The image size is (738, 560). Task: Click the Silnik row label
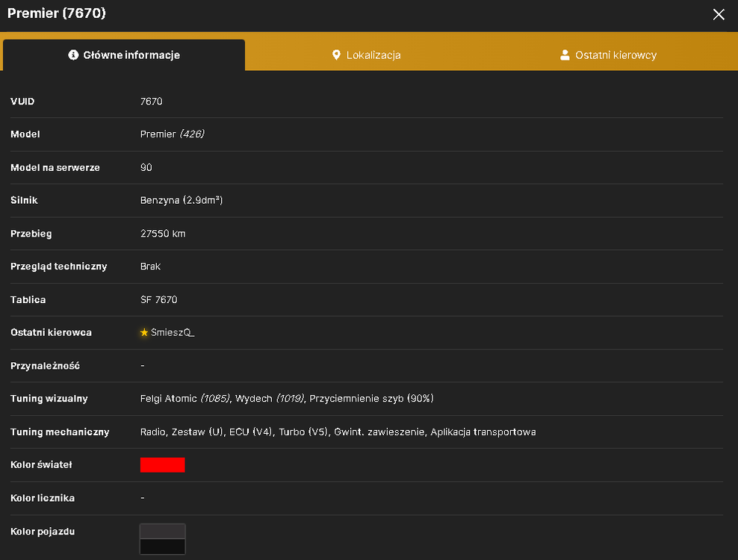pos(24,200)
